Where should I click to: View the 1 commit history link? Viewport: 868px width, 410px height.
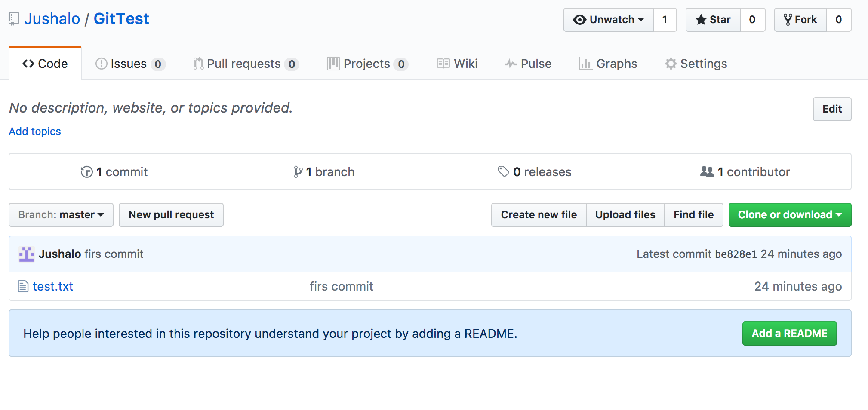[114, 172]
